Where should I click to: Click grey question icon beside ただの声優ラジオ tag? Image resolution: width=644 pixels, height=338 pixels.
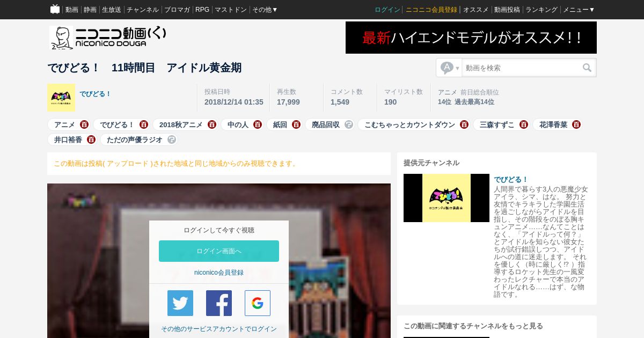[x=172, y=139]
